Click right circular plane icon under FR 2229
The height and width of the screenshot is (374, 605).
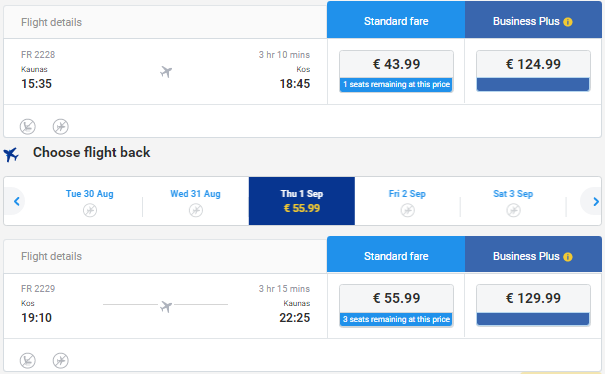pyautogui.click(x=61, y=360)
